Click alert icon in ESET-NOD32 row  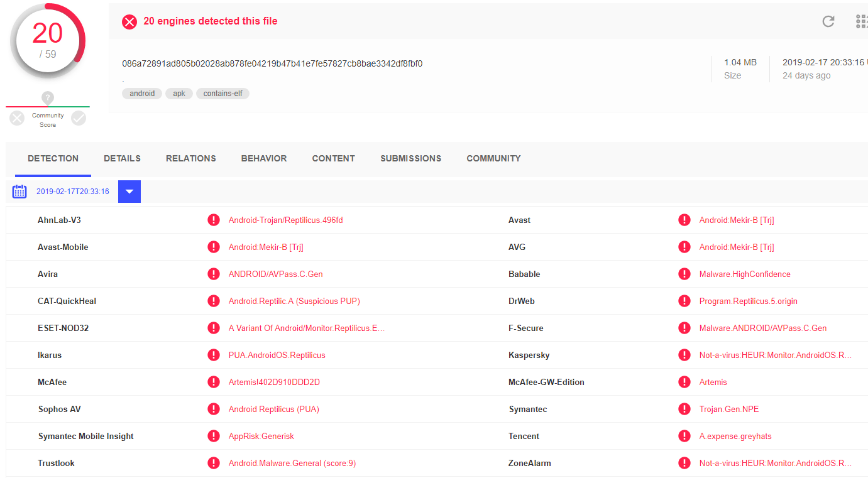click(x=214, y=328)
